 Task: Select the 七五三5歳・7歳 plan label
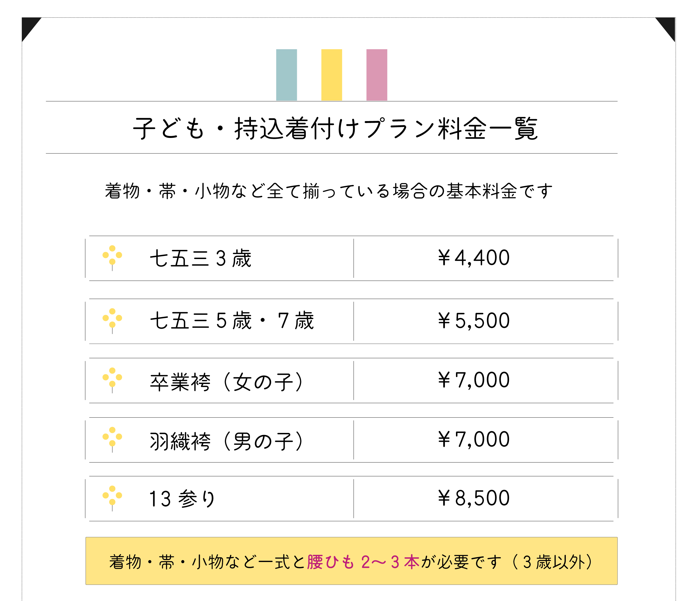[x=232, y=321]
